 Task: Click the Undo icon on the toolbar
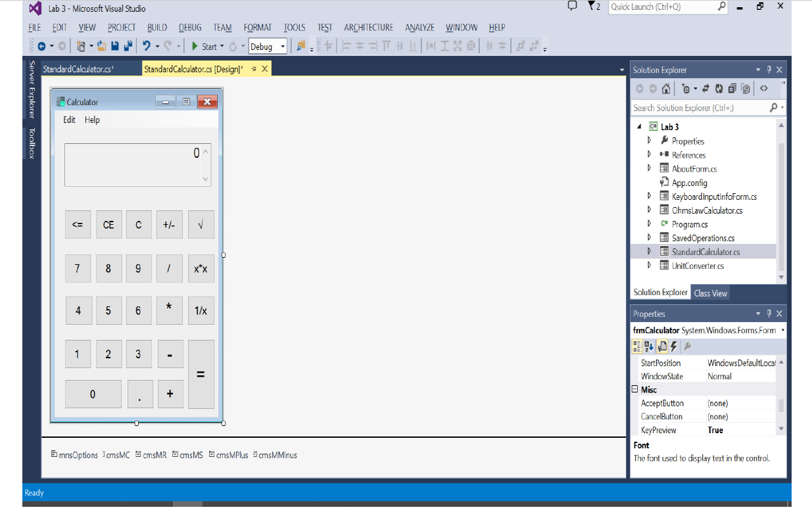[x=147, y=45]
